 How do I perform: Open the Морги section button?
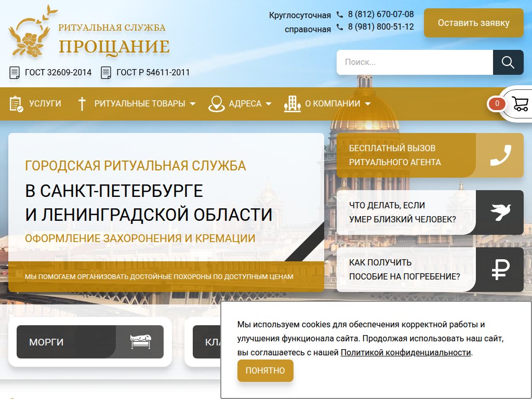tap(90, 342)
